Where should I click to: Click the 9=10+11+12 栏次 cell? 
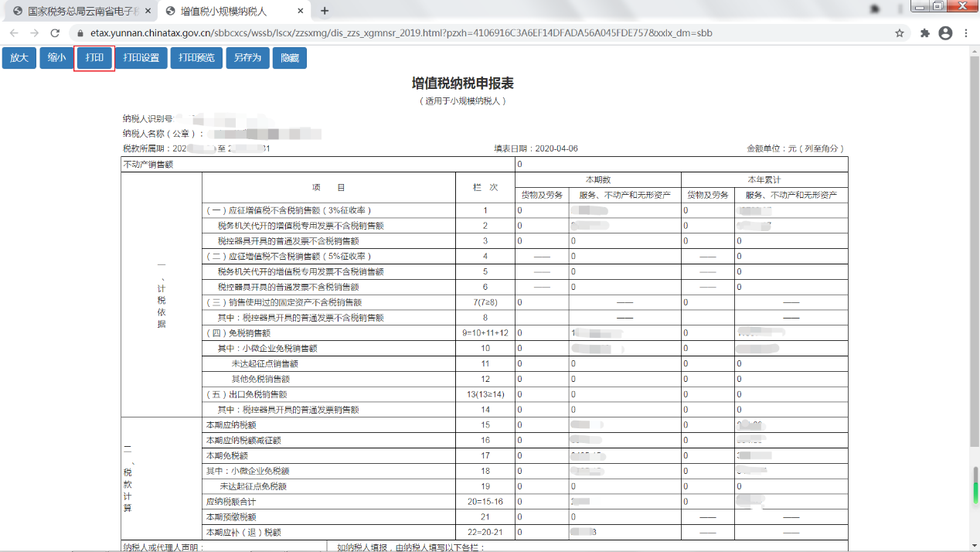coord(485,333)
